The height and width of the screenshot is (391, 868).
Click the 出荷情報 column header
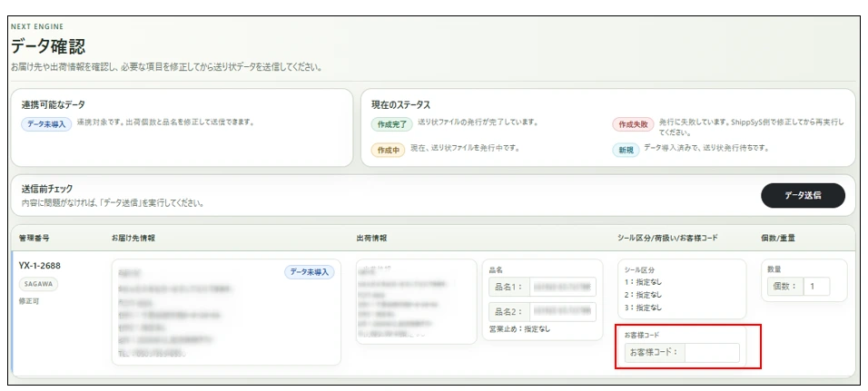[371, 238]
